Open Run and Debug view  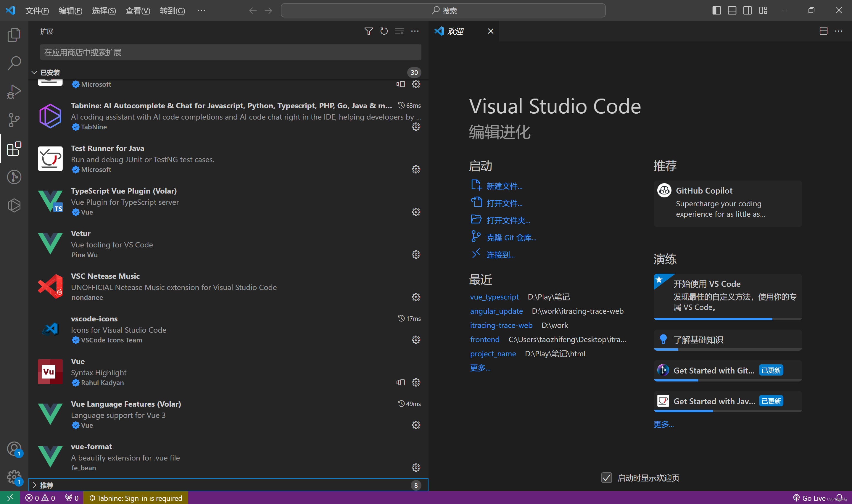pyautogui.click(x=14, y=92)
